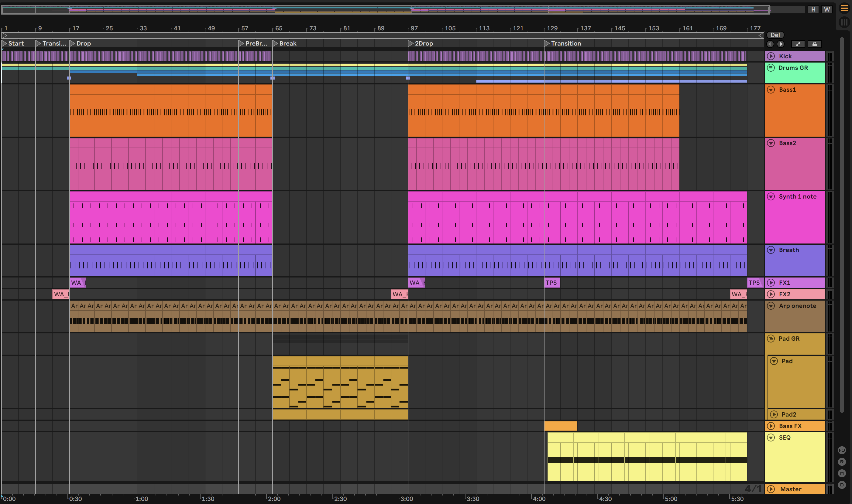
Task: Toggle the Returns (R) section visibility
Action: 842,462
